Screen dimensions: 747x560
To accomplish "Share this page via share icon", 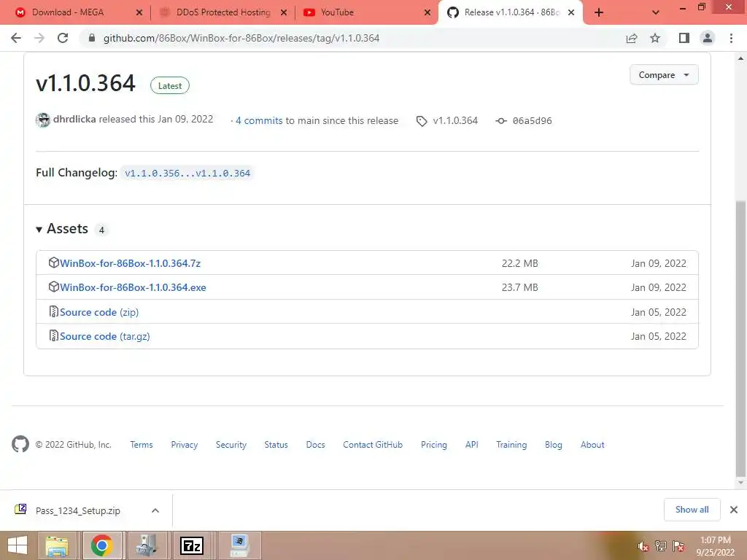I will [632, 38].
